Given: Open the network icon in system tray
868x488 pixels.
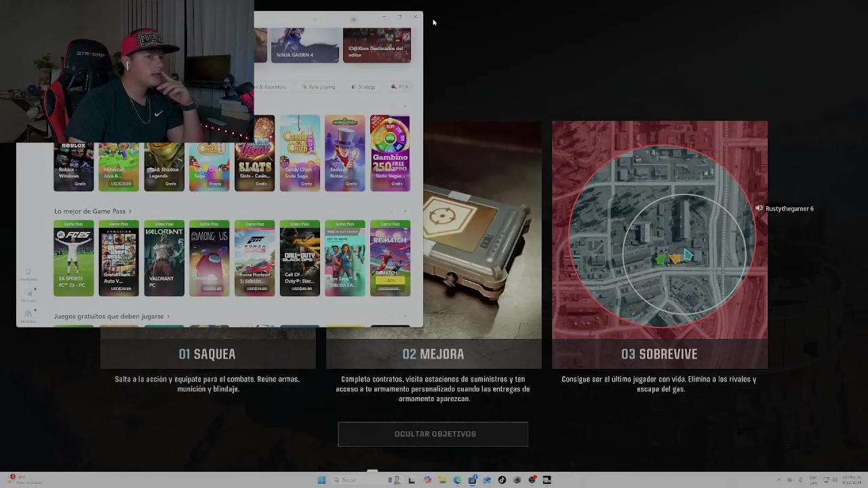Looking at the screenshot, I should tap(827, 480).
